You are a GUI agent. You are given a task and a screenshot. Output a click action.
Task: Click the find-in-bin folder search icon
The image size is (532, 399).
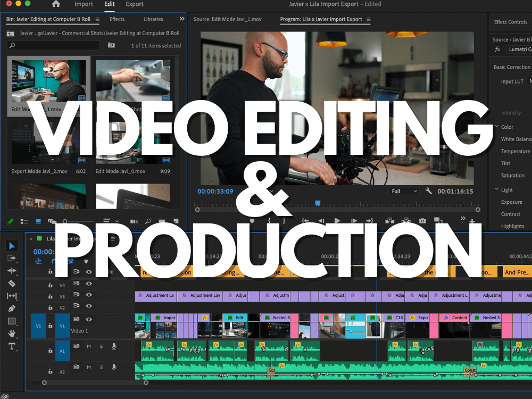pos(111,45)
